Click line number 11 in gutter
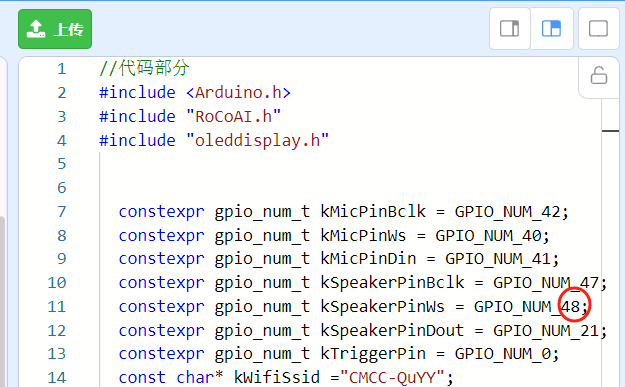Screen dimensions: 625x387 coord(57,307)
